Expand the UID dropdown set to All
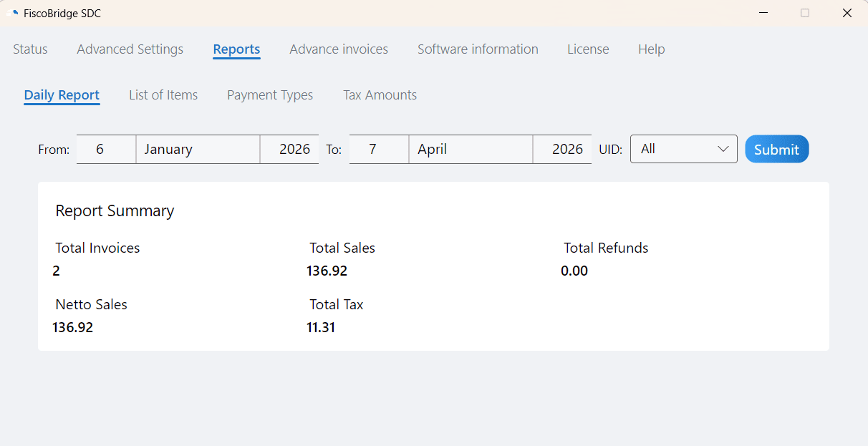 684,149
